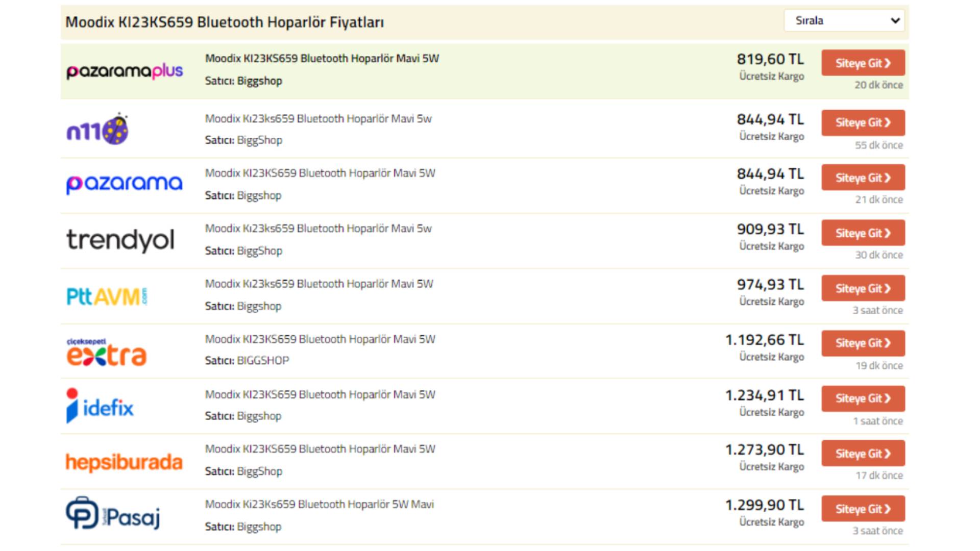Click the idefix store logo
Viewport: 980px width, 551px height.
(x=100, y=407)
